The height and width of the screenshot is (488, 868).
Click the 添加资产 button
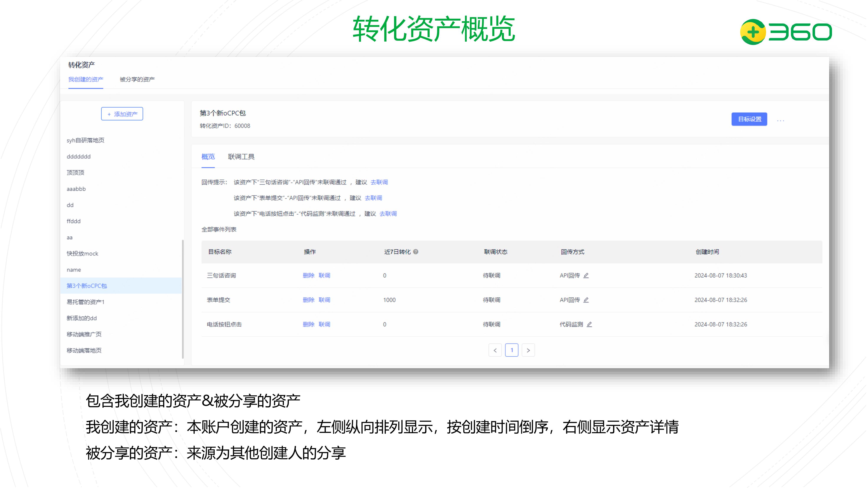pyautogui.click(x=122, y=114)
